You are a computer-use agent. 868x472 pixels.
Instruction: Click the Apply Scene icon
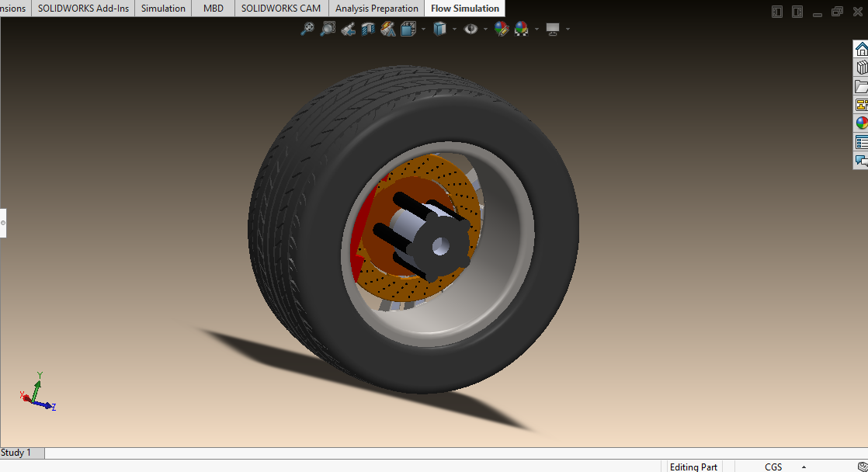[x=522, y=29]
